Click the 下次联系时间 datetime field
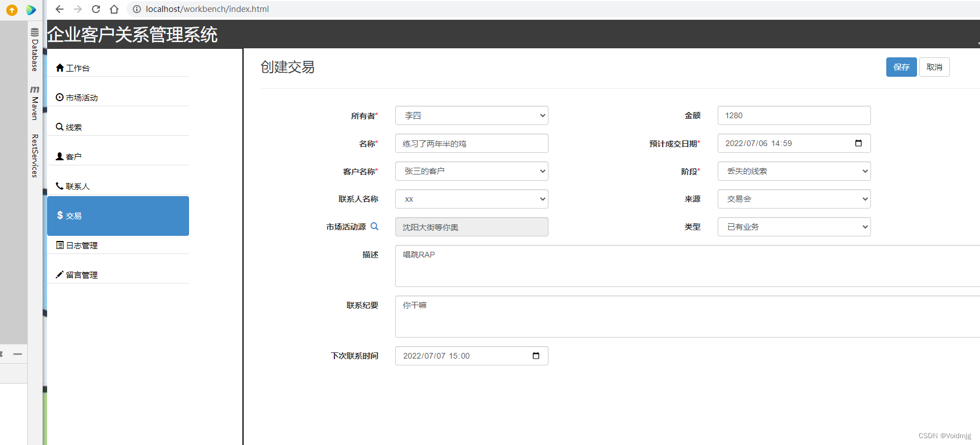 point(472,356)
